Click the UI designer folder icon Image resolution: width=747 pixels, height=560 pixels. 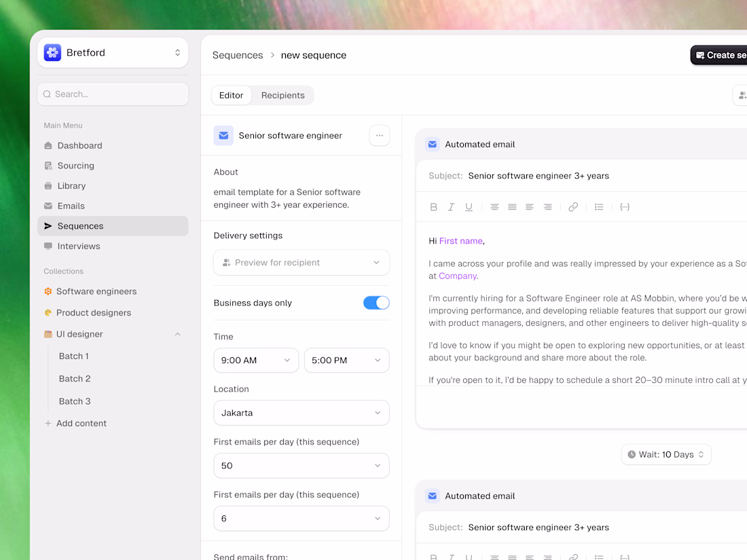pyautogui.click(x=48, y=334)
